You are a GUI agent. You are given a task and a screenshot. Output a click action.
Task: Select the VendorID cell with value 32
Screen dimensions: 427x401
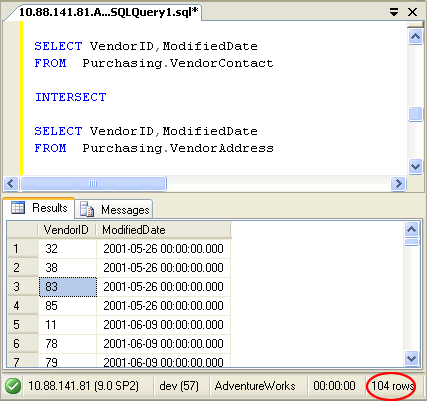tap(68, 249)
